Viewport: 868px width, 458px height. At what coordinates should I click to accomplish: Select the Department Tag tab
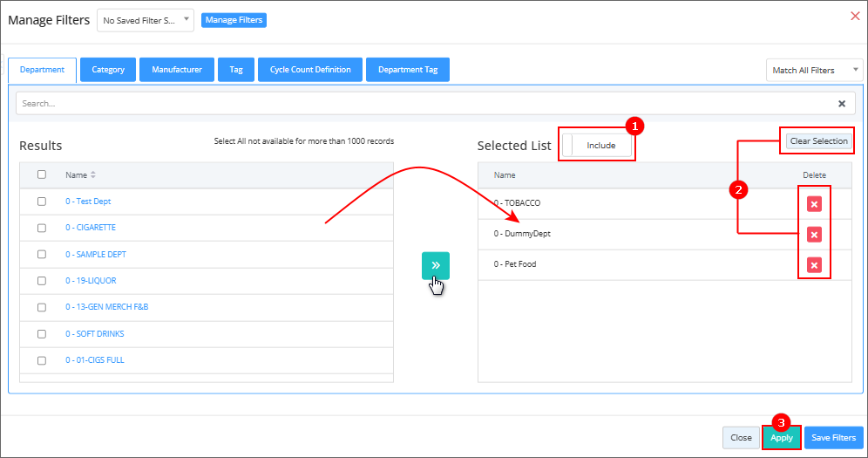click(407, 70)
